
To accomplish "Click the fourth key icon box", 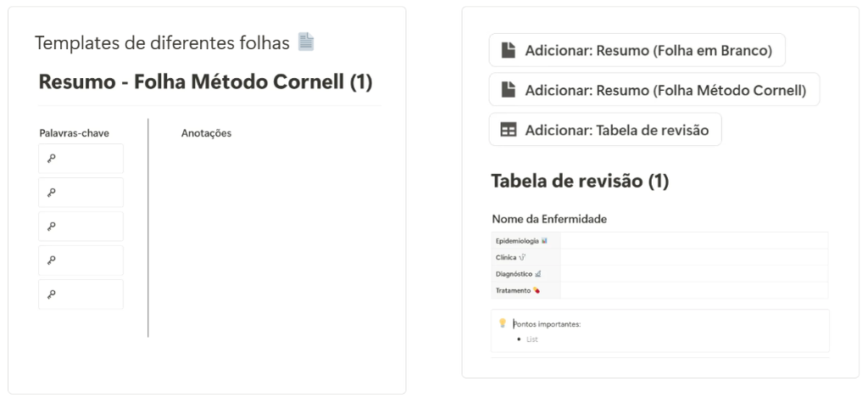I will pos(81,261).
